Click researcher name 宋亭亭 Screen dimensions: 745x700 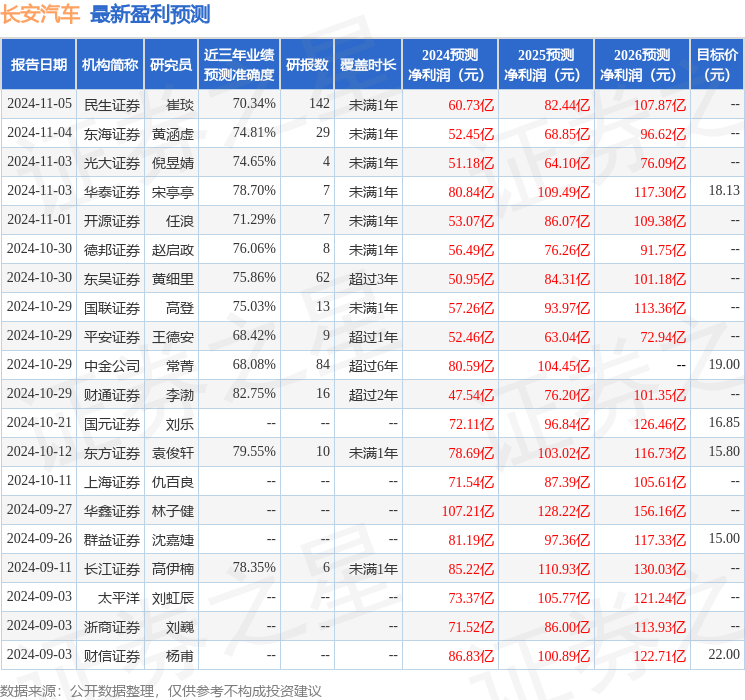pyautogui.click(x=172, y=192)
